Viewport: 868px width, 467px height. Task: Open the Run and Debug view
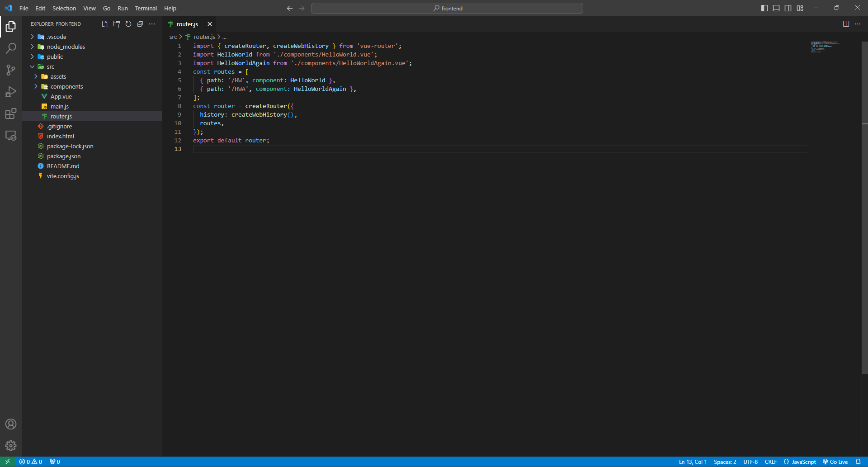(11, 92)
